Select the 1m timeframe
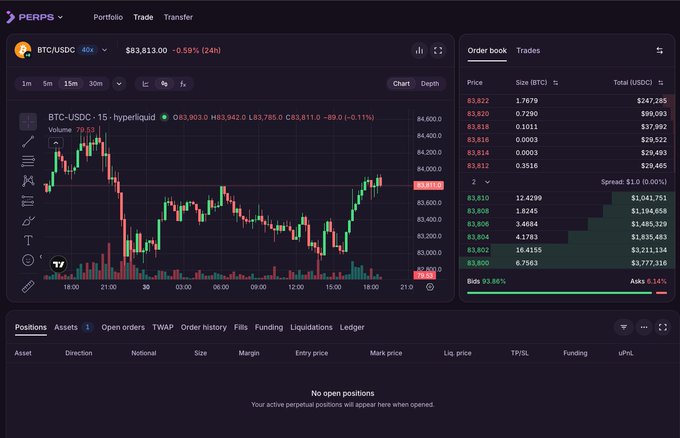 [x=26, y=84]
